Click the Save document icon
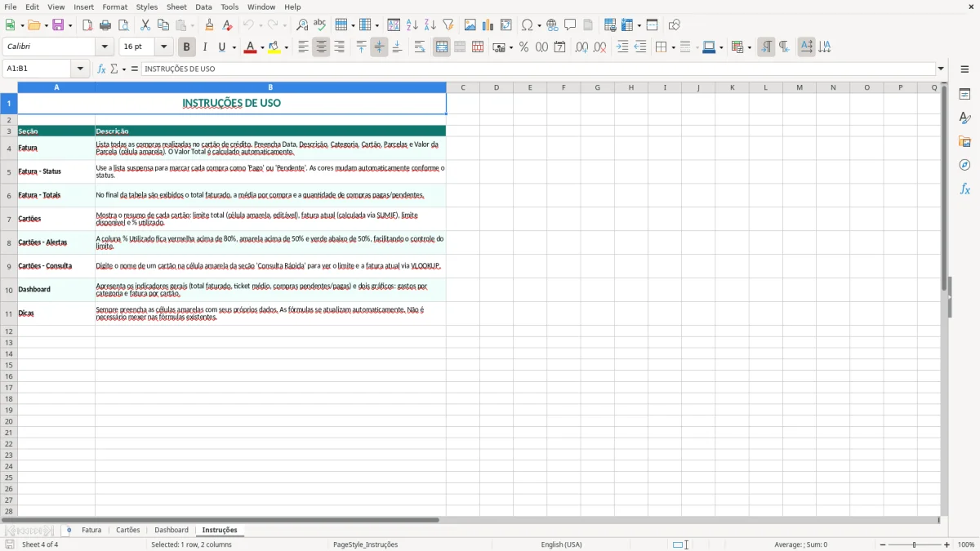The image size is (980, 551). click(58, 25)
